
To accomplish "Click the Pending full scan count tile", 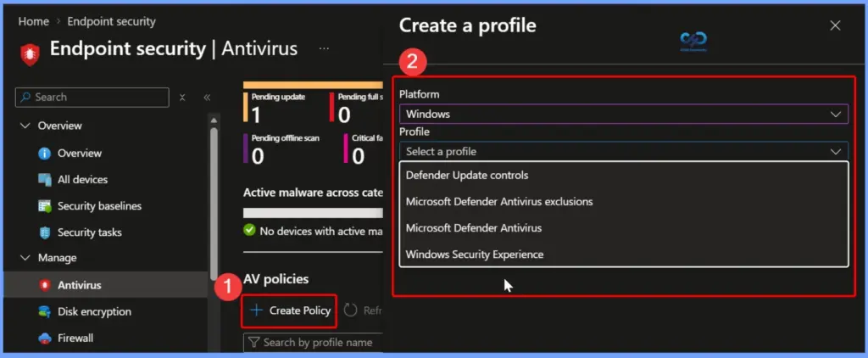I will [357, 108].
